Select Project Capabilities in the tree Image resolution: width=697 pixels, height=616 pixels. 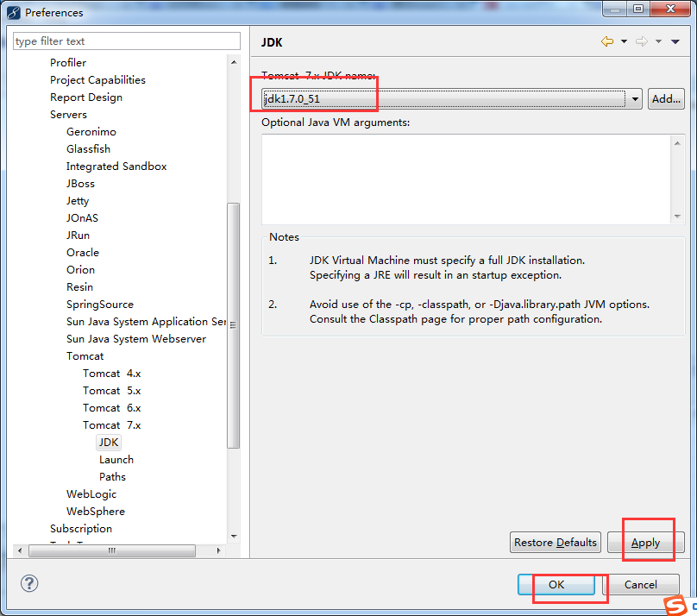[x=97, y=80]
